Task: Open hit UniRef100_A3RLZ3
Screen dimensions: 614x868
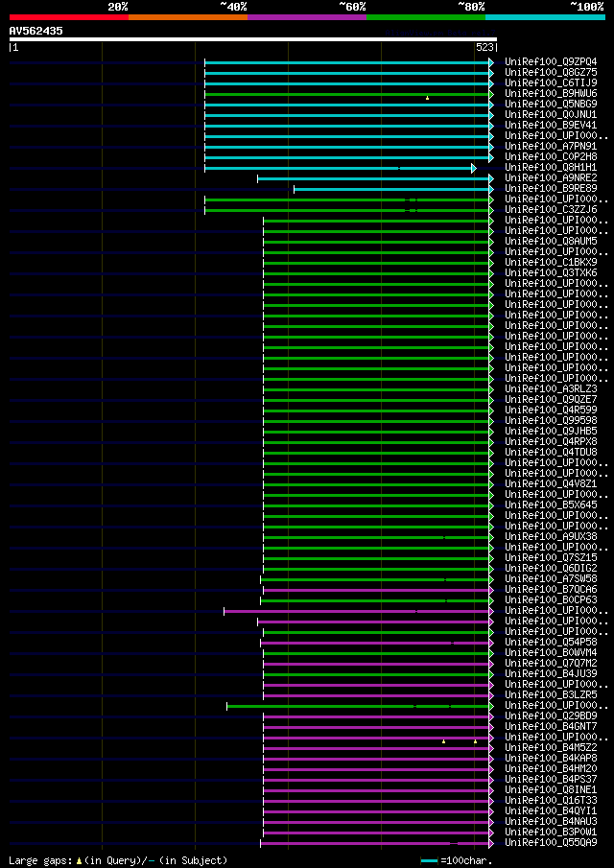Action: click(x=551, y=389)
